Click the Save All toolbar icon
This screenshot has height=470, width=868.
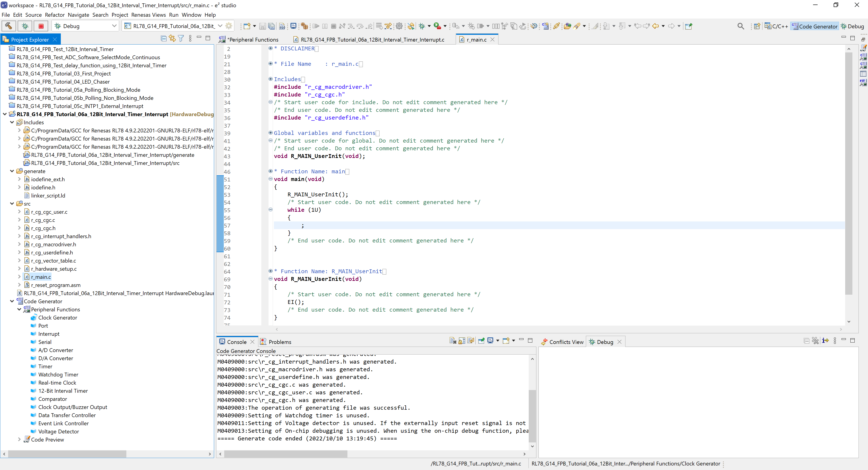click(271, 26)
